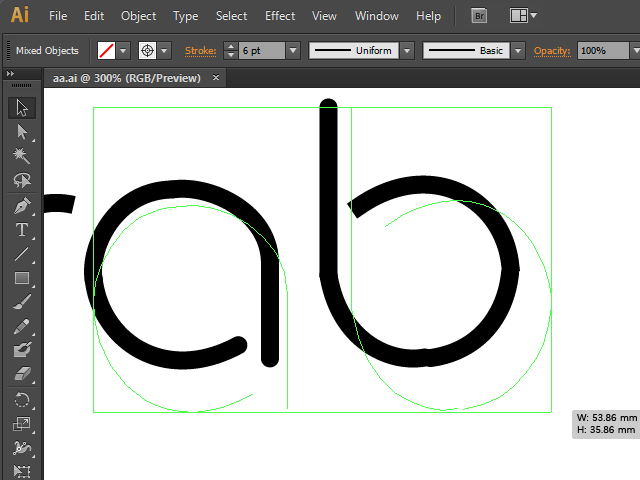Open the Edit menu
This screenshot has width=640, height=480.
[x=94, y=16]
